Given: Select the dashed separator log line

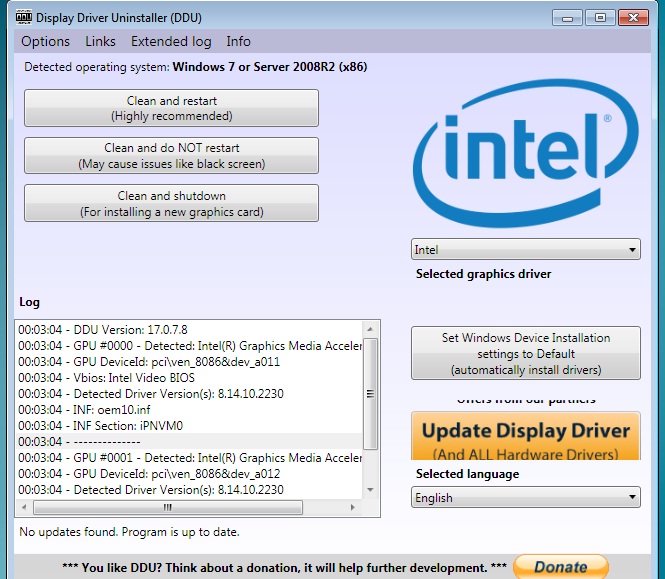Looking at the screenshot, I should (x=190, y=442).
